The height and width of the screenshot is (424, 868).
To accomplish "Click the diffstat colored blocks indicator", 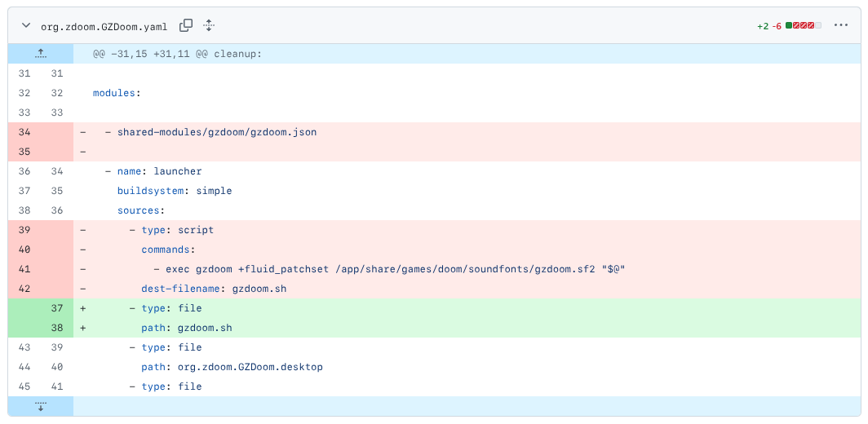I will point(804,25).
